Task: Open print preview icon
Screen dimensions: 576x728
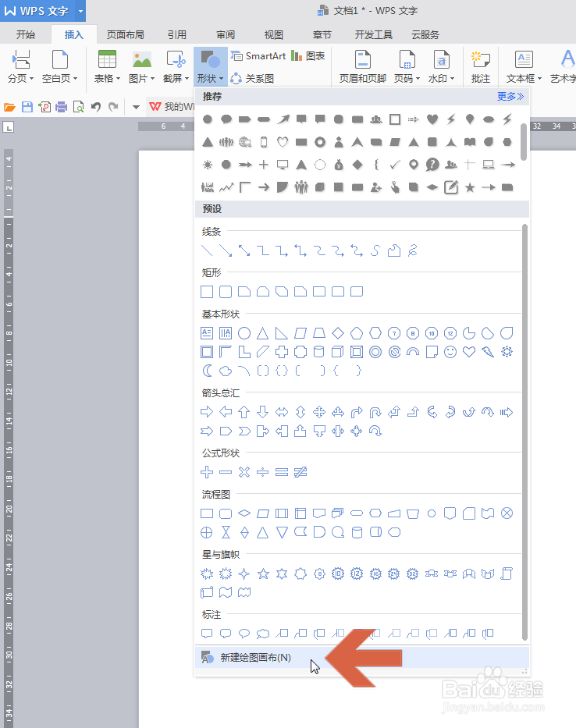Action: (x=79, y=107)
